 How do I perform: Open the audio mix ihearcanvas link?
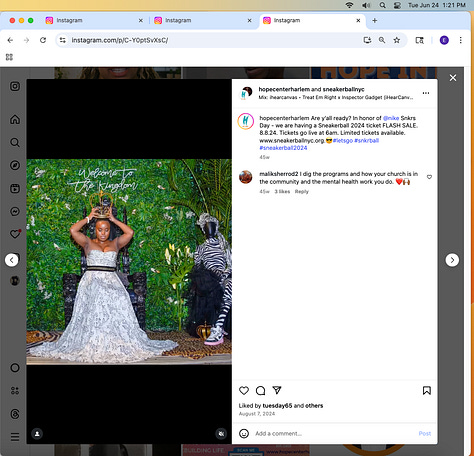[336, 97]
